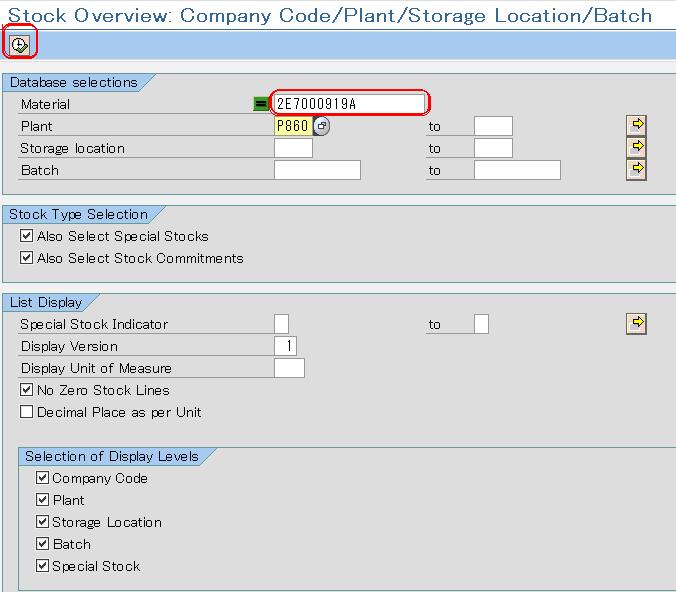Open multiple selection arrow for Plant
This screenshot has width=676, height=592.
coord(636,125)
